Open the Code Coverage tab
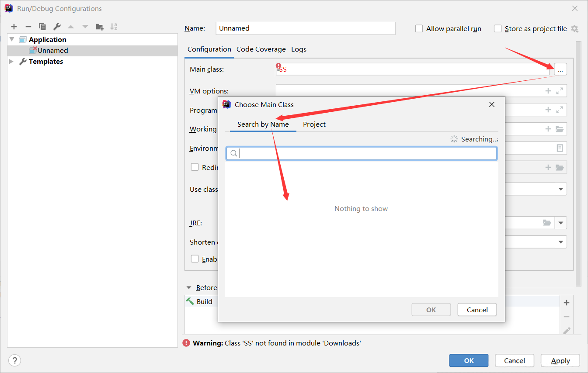 point(261,49)
